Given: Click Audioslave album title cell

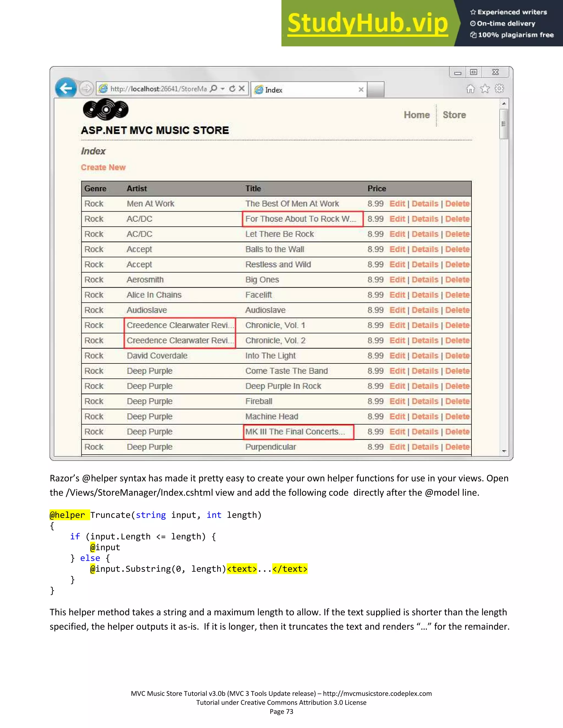Looking at the screenshot, I should [266, 310].
